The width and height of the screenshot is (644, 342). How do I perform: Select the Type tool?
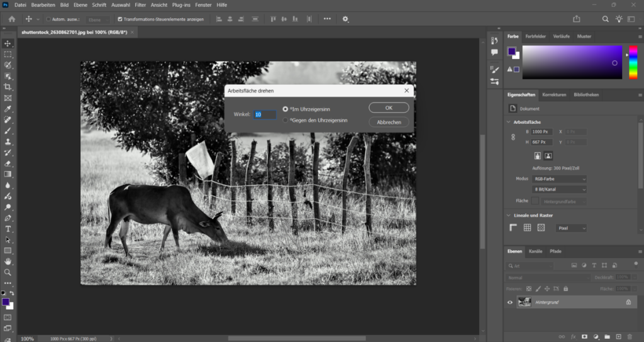(x=8, y=229)
